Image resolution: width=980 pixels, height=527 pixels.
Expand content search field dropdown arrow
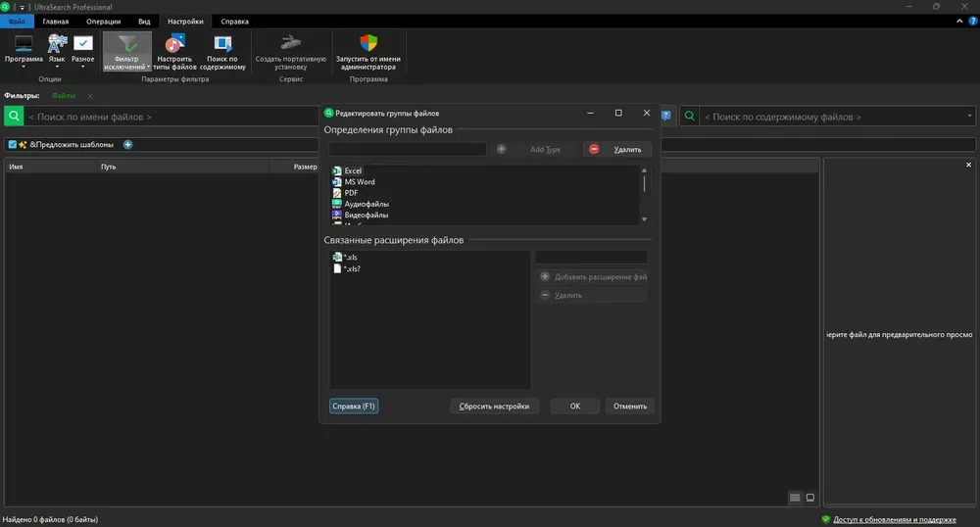(x=969, y=117)
